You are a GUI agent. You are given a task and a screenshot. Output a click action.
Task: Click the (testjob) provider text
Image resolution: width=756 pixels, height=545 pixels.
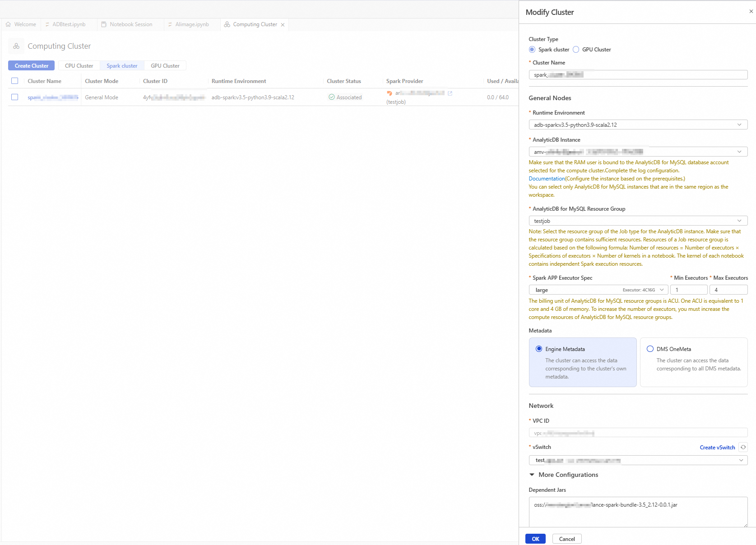point(396,102)
